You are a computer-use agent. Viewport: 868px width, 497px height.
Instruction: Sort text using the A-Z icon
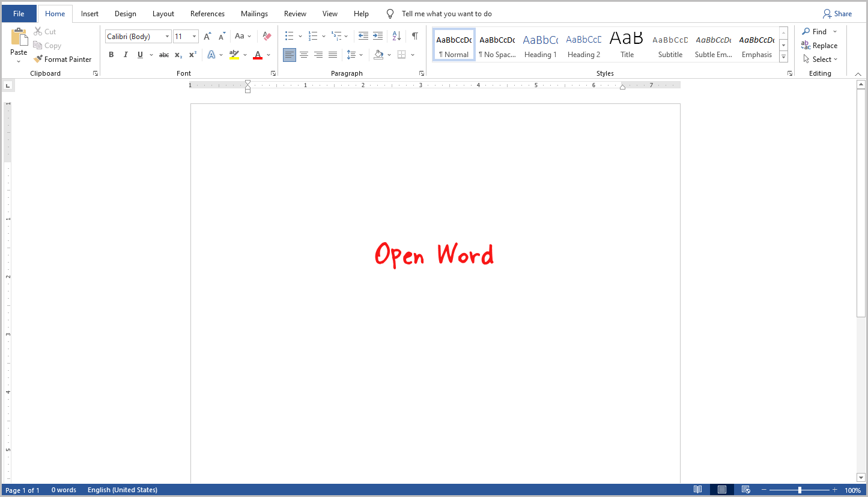click(396, 36)
